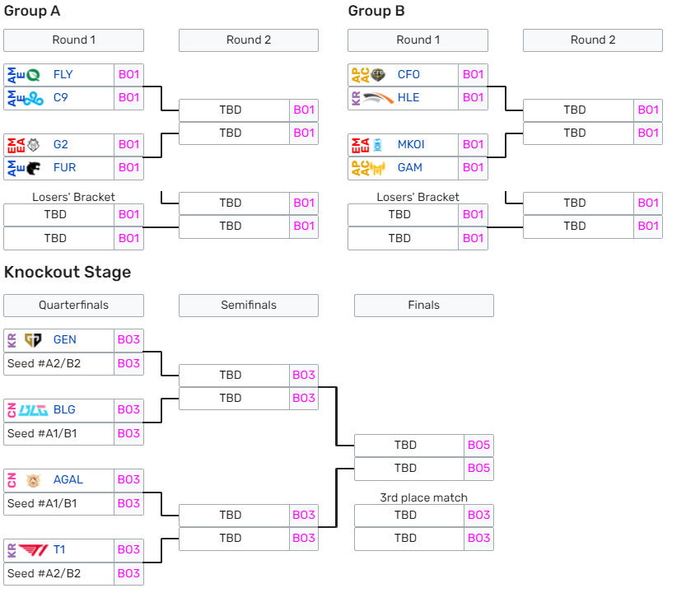
Task: Select the Semifinals column header
Action: (248, 305)
